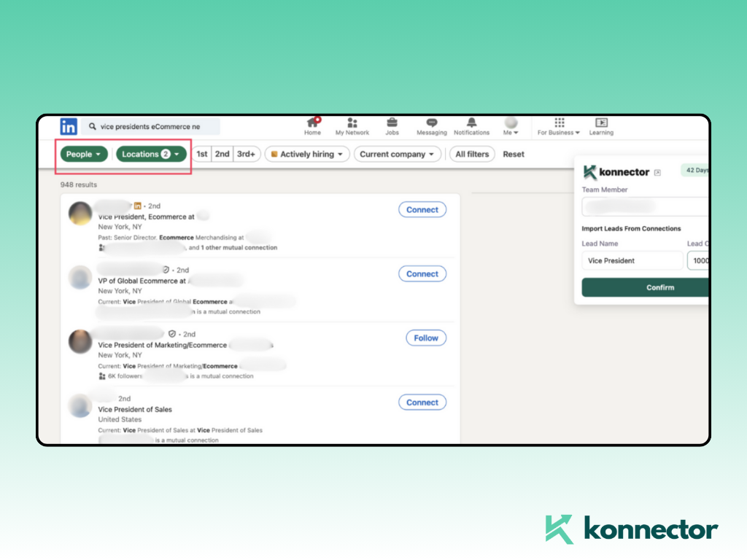Expand the Current company filter
The height and width of the screenshot is (560, 747).
(x=398, y=155)
